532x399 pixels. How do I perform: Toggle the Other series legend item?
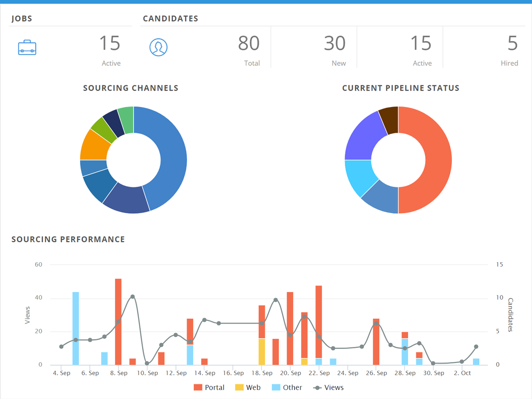pos(287,387)
